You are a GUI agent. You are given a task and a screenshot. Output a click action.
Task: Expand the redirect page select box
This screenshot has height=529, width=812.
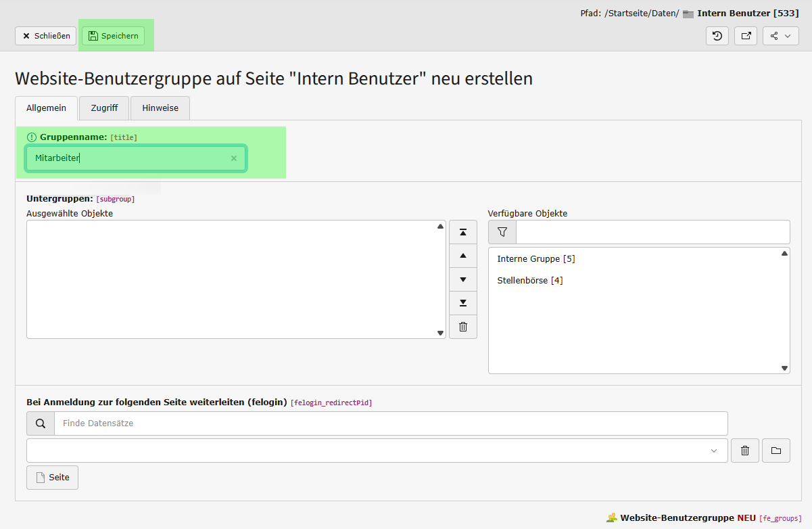point(377,451)
